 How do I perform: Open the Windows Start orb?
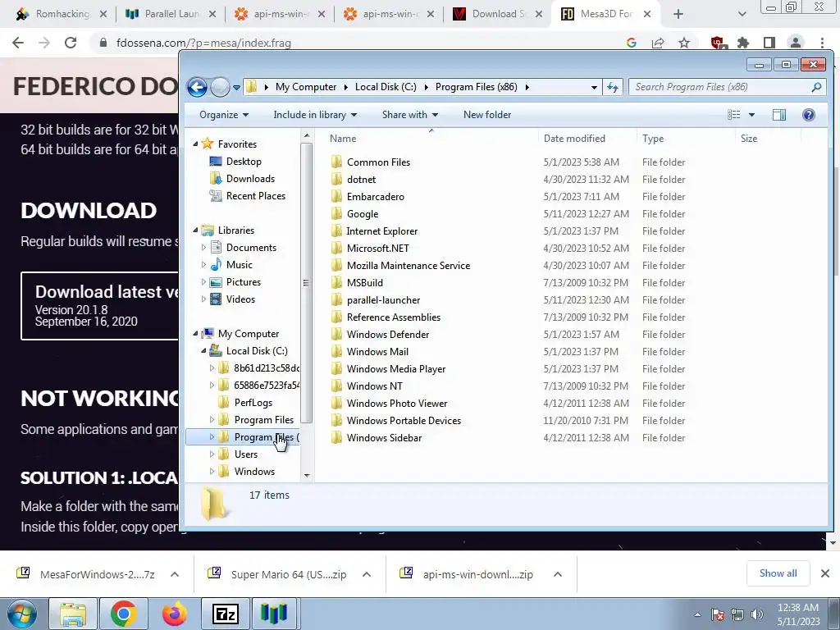tap(22, 614)
